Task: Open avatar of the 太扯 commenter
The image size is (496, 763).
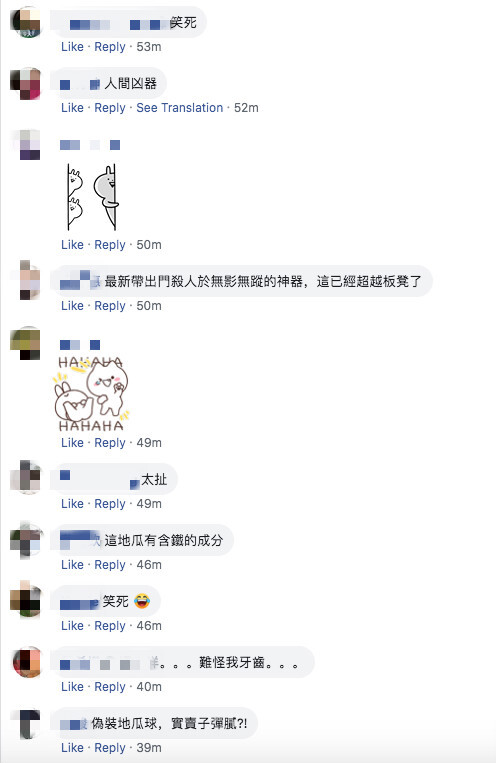Action: (26, 476)
